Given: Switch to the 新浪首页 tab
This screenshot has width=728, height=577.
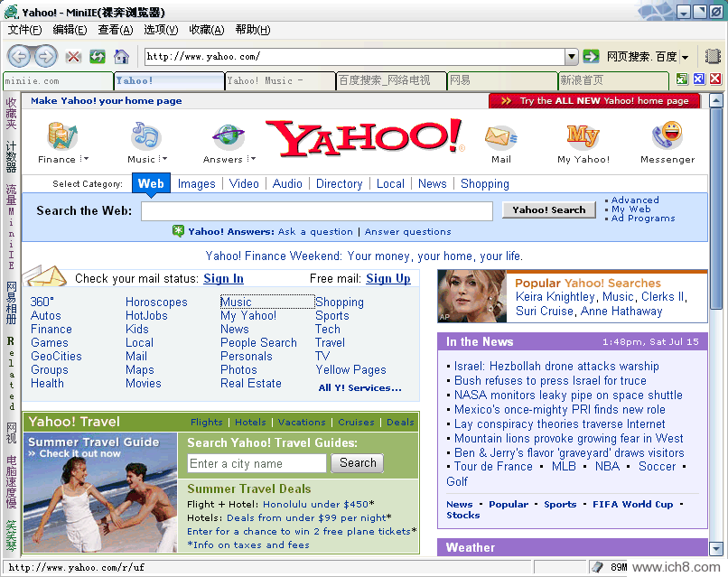Looking at the screenshot, I should [x=613, y=80].
